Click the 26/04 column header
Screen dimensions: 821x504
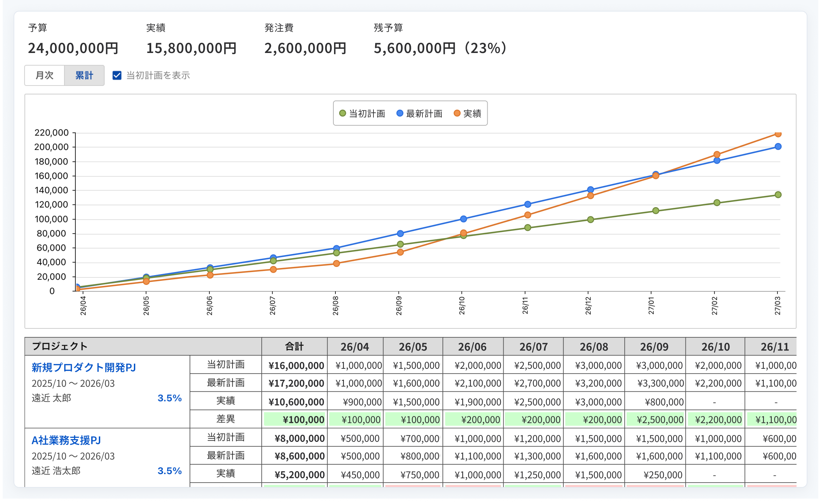(355, 346)
